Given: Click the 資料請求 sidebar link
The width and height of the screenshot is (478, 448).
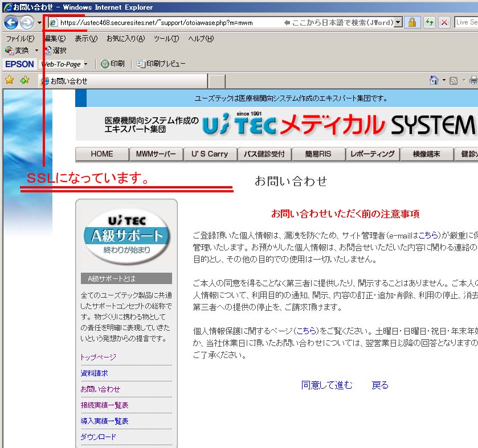Looking at the screenshot, I should pos(94,373).
